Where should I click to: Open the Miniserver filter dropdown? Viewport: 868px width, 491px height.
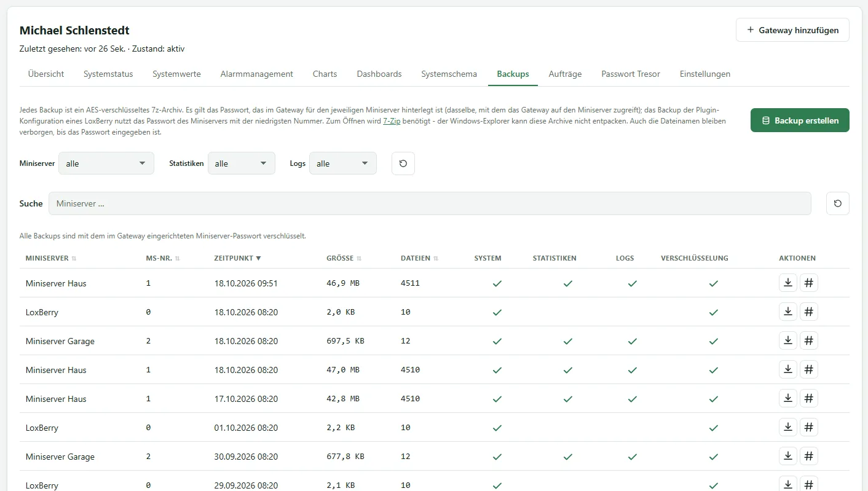coord(106,163)
